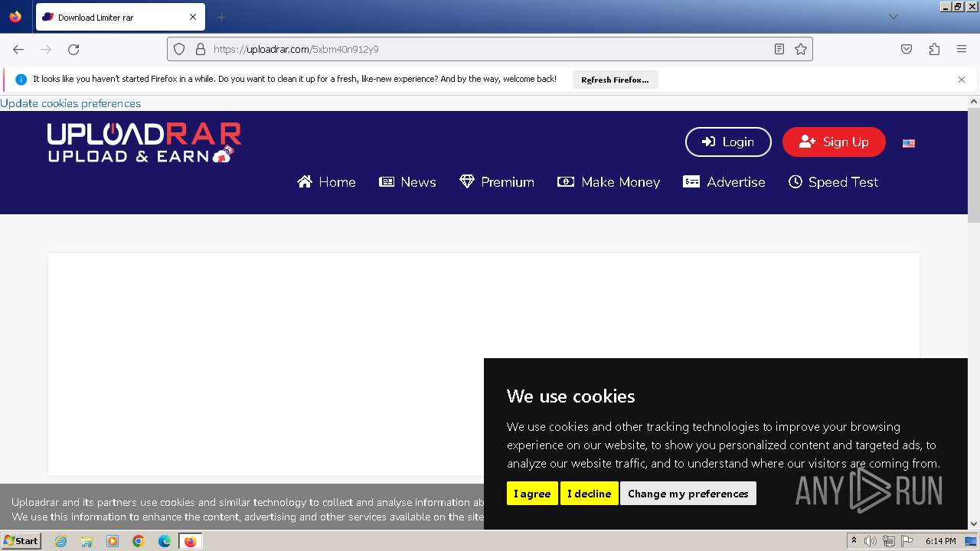The height and width of the screenshot is (551, 980).
Task: Bookmark this page with the star icon
Action: [x=801, y=49]
